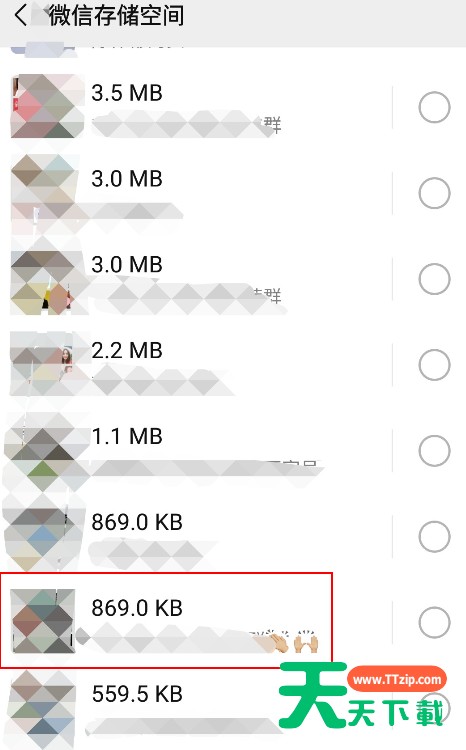Select the 3.5 MB chat radio button
This screenshot has height=750, width=466.
[x=434, y=107]
